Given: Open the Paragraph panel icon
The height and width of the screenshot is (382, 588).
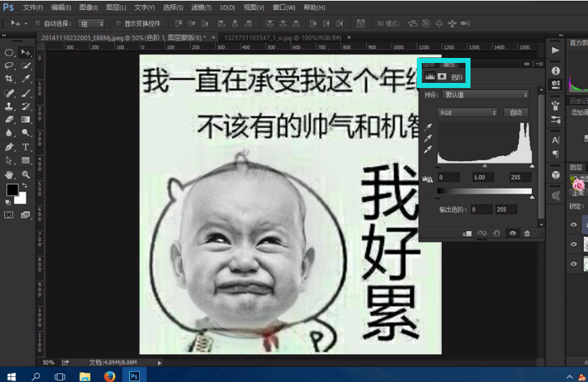Looking at the screenshot, I should pyautogui.click(x=556, y=154).
